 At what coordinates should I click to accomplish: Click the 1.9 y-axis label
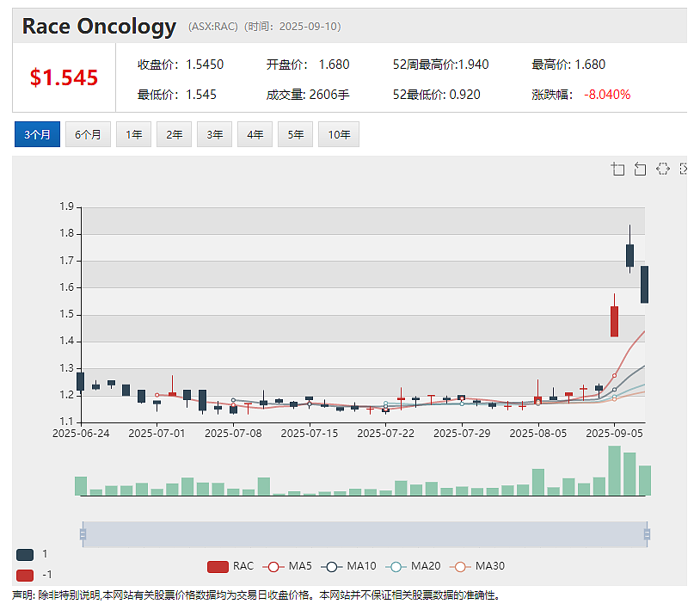tap(66, 206)
